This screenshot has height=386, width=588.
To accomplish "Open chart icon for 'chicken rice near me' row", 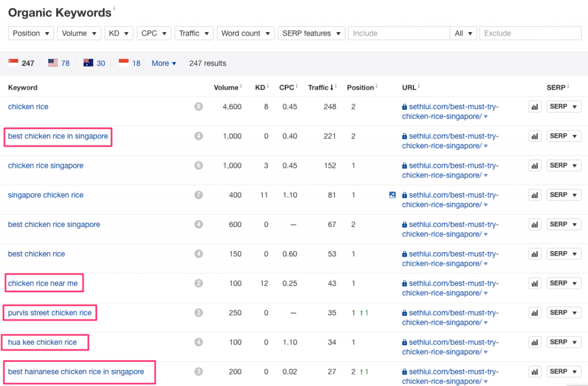I will (x=535, y=283).
